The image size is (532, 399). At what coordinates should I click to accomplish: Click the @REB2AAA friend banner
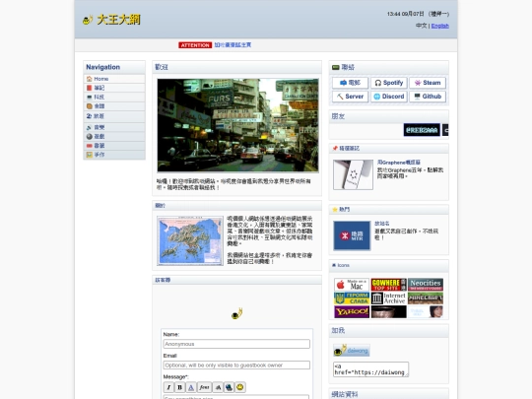coord(422,130)
